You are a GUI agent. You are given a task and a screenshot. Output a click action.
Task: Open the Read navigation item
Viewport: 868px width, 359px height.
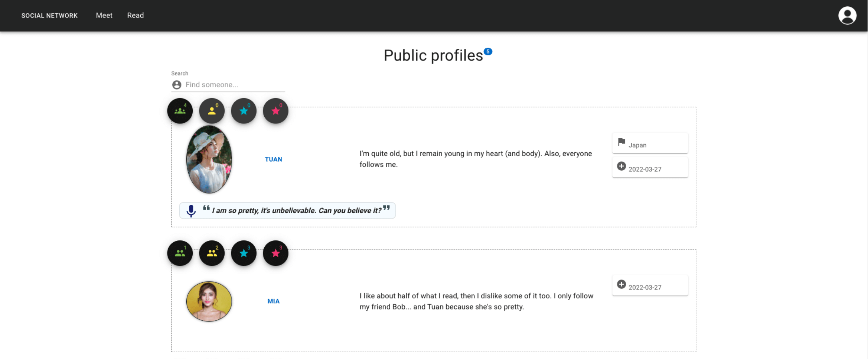[136, 16]
